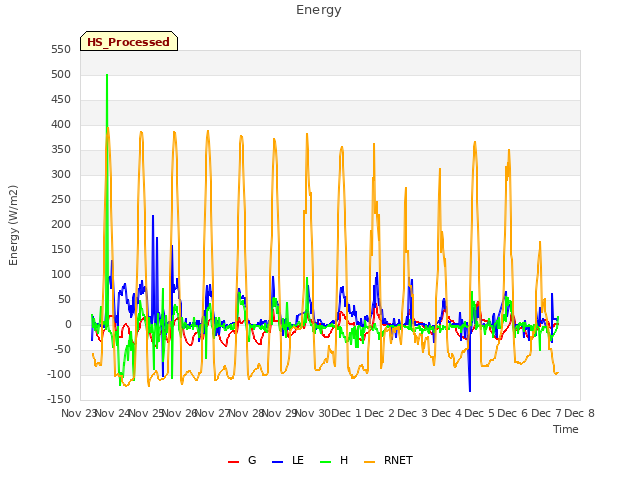This screenshot has height=480, width=640.
Task: Click the 400 y-axis tick label
Action: click(61, 124)
